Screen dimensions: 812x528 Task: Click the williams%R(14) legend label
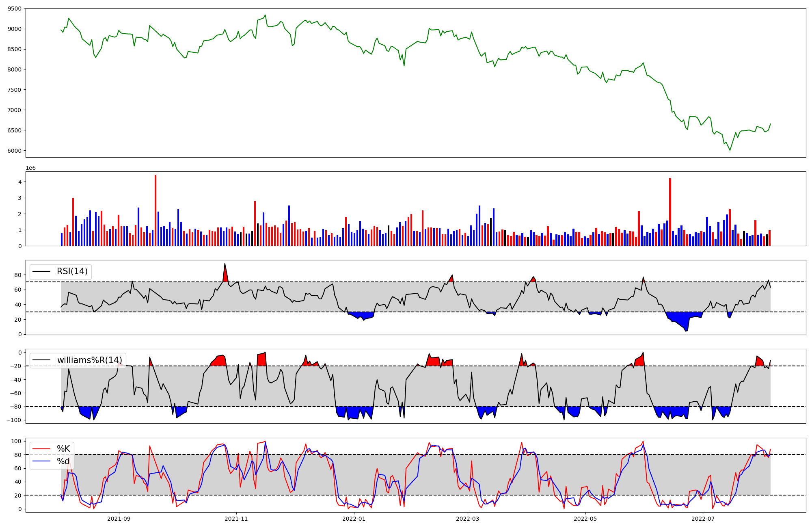coord(89,360)
